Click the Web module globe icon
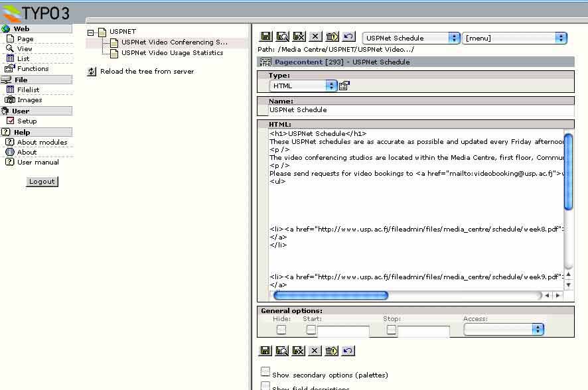The width and height of the screenshot is (588, 390). (x=5, y=29)
